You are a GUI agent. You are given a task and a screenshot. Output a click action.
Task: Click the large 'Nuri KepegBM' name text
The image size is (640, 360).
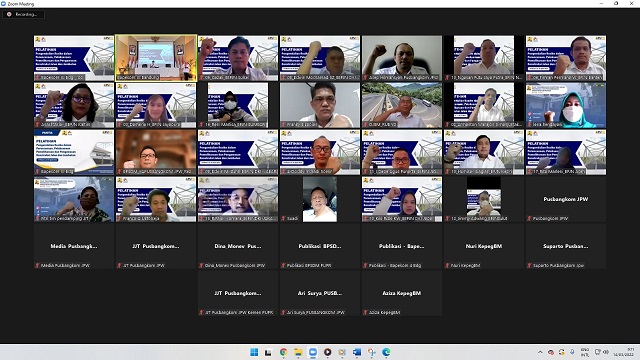(x=484, y=246)
